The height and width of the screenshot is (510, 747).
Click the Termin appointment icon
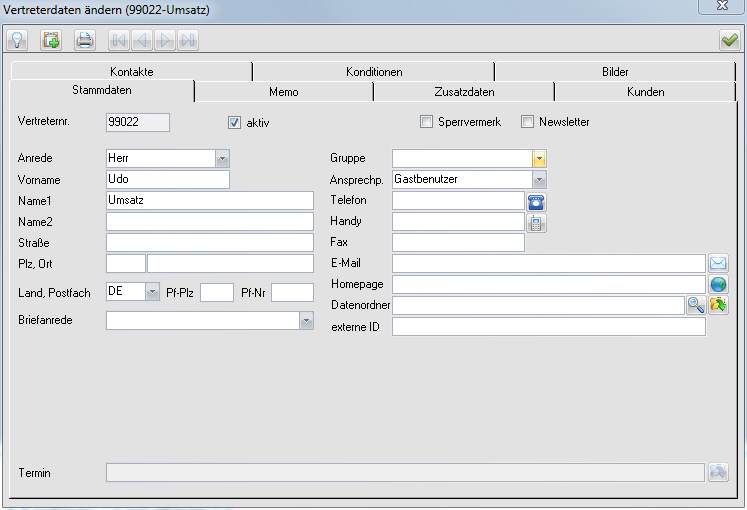point(718,472)
